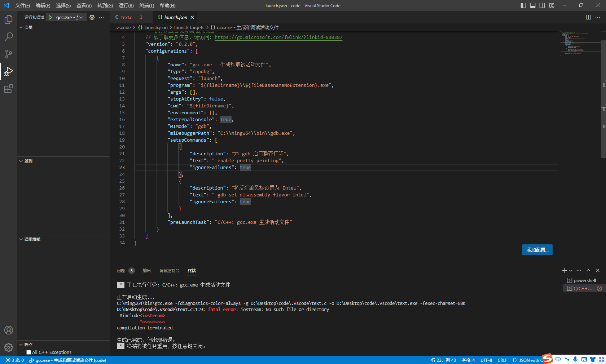Switch to the text.c tab
This screenshot has height=364, width=606.
pyautogui.click(x=127, y=17)
